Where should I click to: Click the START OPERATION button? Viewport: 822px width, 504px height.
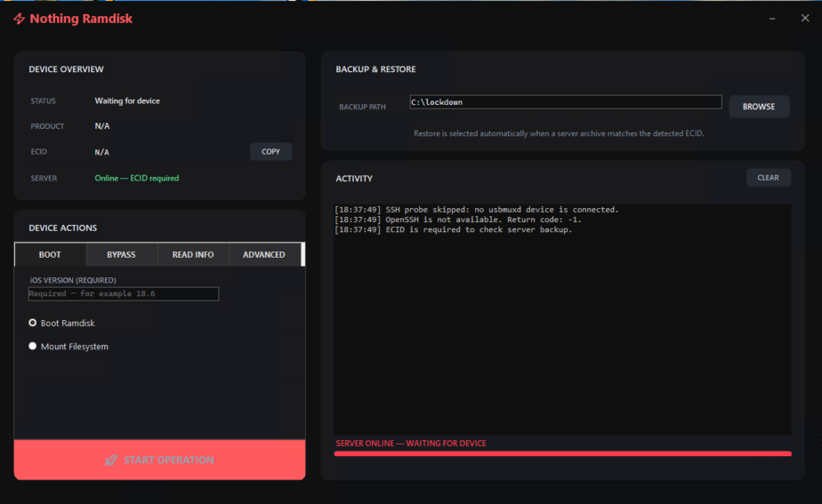click(160, 460)
